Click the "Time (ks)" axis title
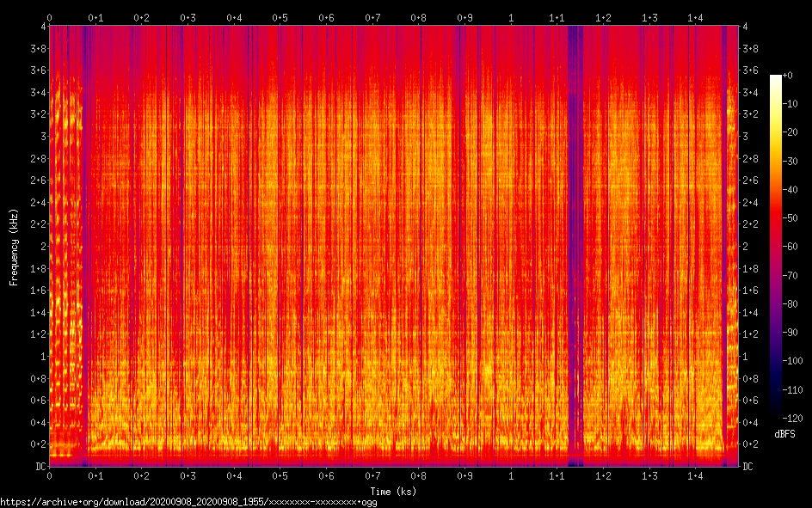812x508 pixels. (x=393, y=492)
